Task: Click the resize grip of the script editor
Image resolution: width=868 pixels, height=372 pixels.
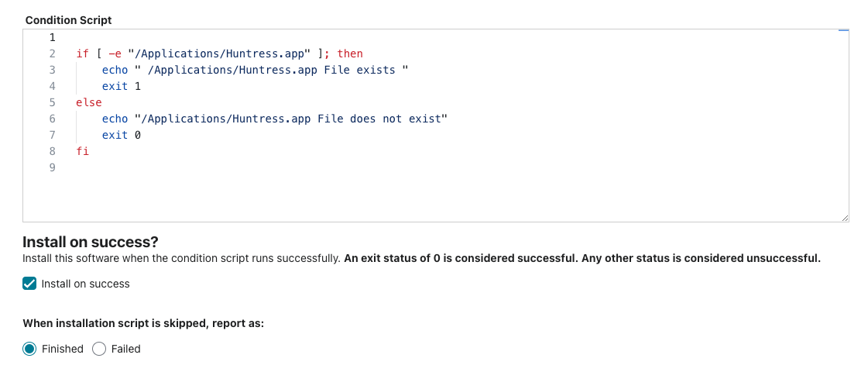Action: [844, 218]
